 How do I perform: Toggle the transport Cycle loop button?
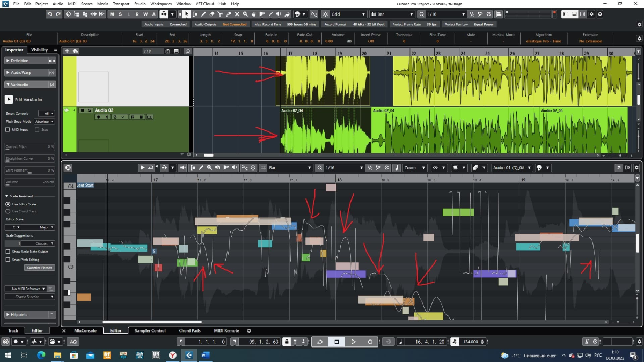320,342
